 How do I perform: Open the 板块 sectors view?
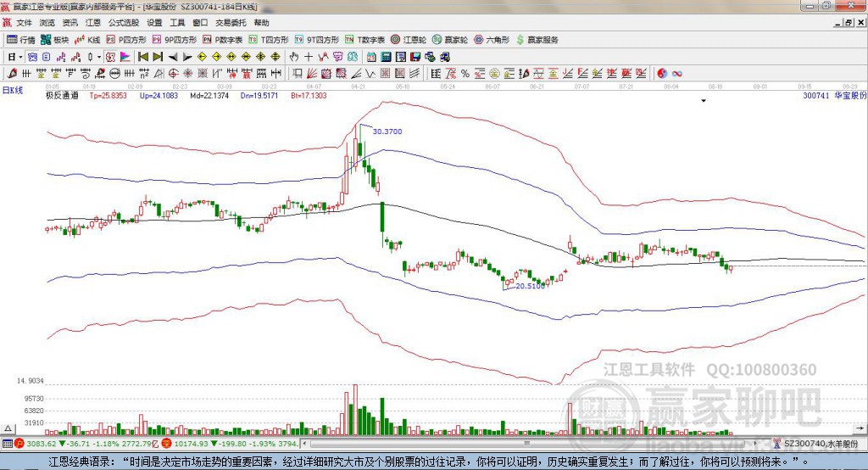coord(55,40)
